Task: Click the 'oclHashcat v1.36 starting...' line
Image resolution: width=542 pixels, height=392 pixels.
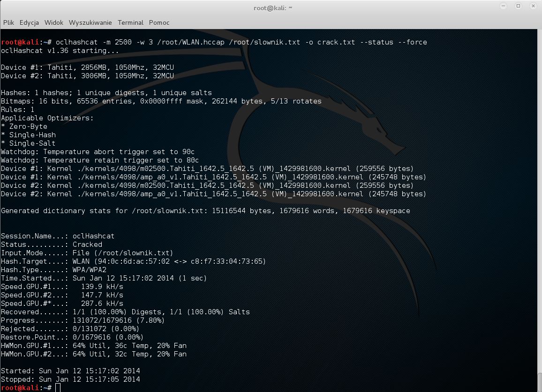Action: (x=60, y=51)
